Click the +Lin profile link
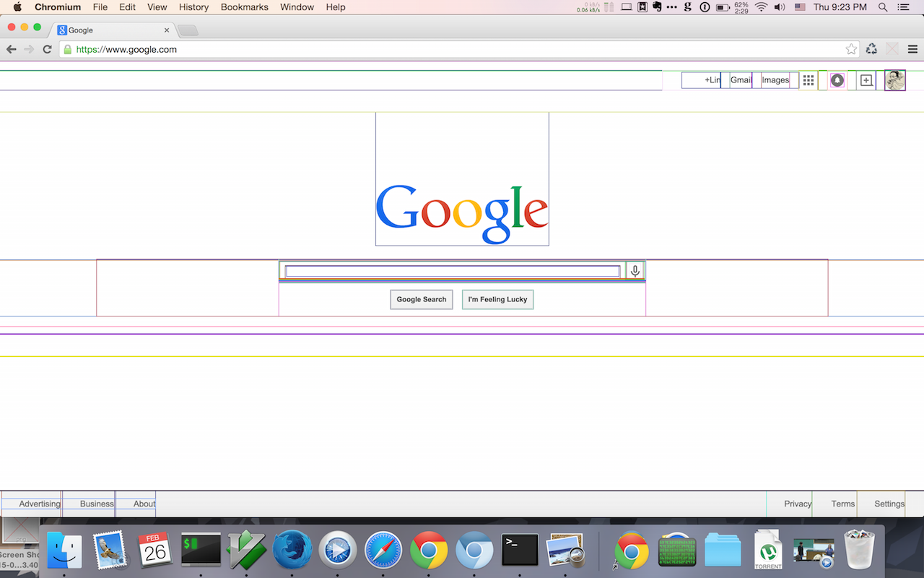924x578 pixels. click(x=712, y=80)
